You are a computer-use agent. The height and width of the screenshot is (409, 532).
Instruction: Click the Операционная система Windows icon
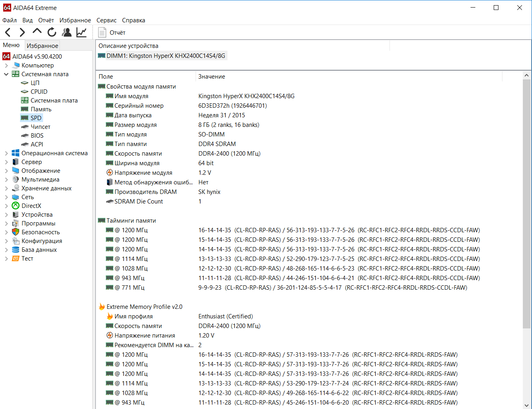point(16,153)
